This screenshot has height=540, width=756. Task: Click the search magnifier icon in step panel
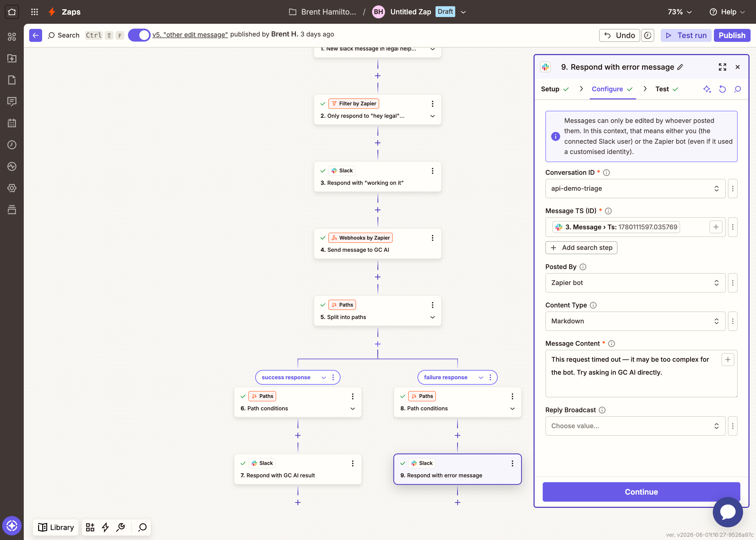[738, 89]
